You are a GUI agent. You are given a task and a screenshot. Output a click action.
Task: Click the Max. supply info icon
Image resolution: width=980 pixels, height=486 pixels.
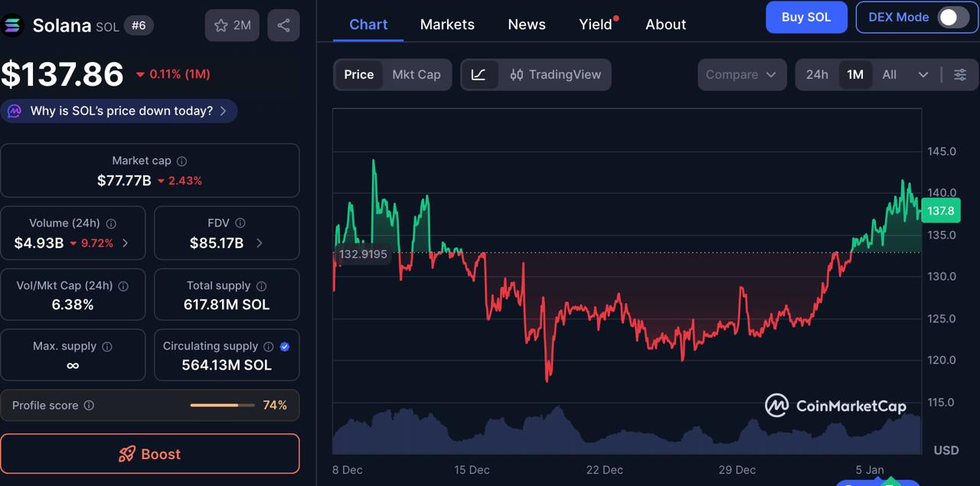point(106,346)
